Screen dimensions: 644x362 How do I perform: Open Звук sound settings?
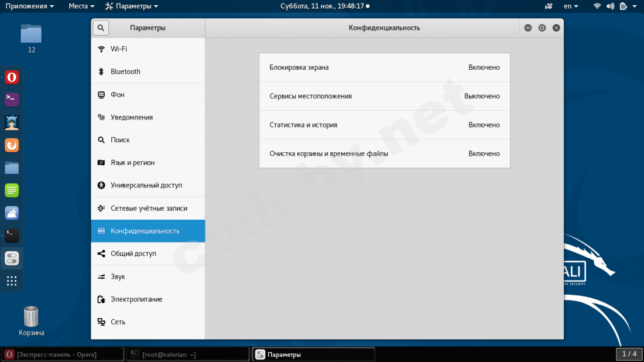[x=148, y=276]
